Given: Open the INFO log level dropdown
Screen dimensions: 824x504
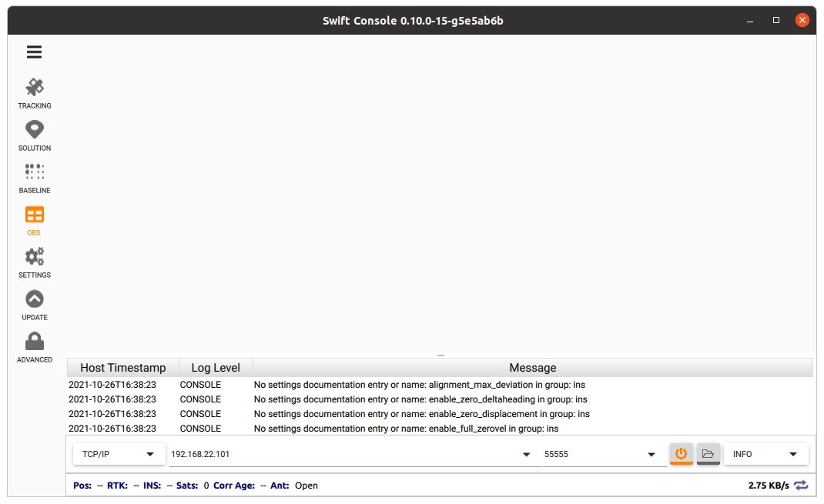Looking at the screenshot, I should [766, 454].
